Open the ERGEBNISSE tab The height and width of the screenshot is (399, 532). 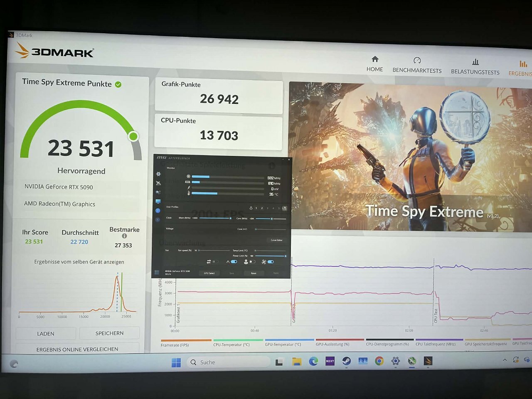(520, 68)
